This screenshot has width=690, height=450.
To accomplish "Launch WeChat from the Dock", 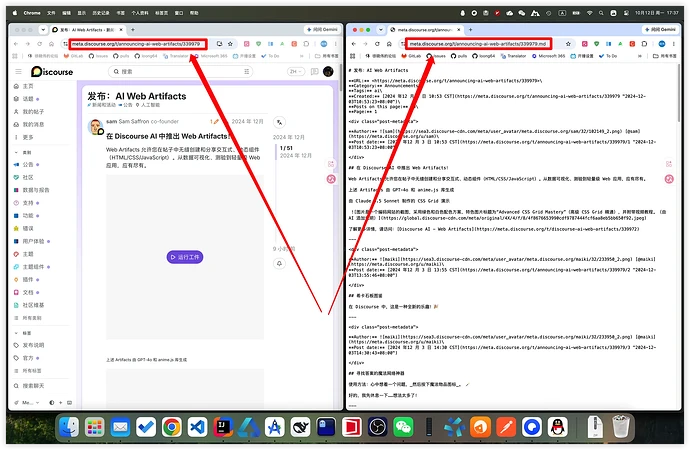I will click(403, 427).
